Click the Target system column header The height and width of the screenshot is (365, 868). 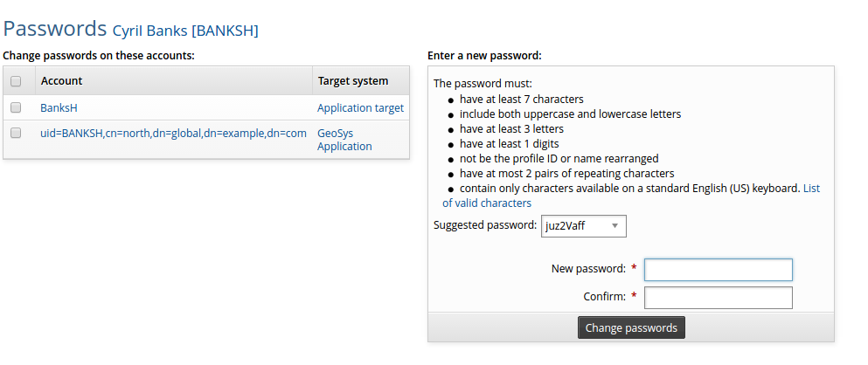(352, 81)
